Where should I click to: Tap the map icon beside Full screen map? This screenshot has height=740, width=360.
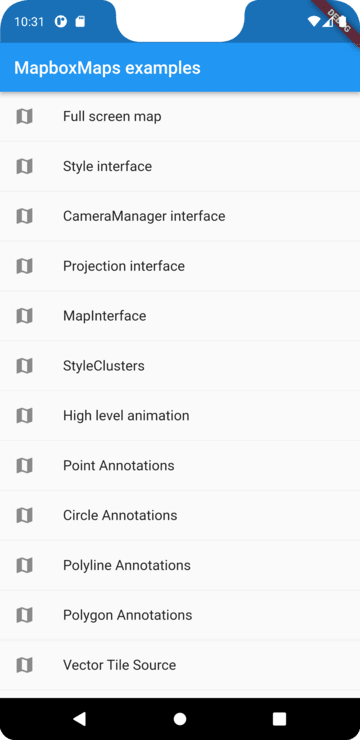25,116
